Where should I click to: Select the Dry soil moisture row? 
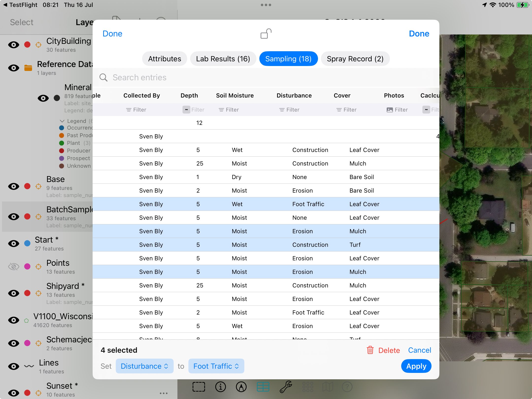point(266,177)
